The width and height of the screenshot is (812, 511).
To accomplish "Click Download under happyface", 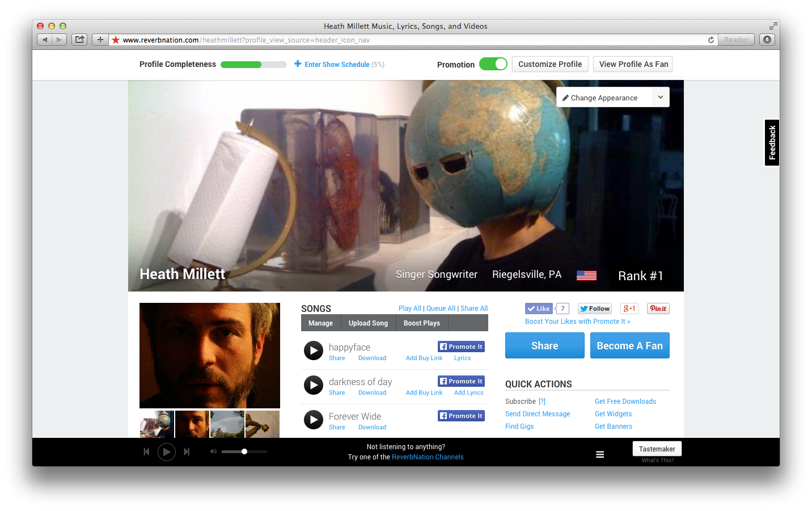I will tap(372, 358).
